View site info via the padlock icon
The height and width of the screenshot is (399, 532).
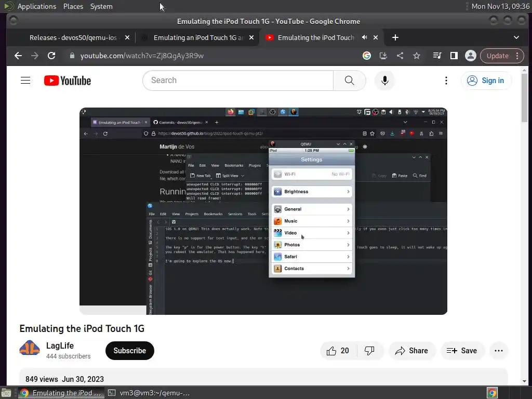click(72, 56)
